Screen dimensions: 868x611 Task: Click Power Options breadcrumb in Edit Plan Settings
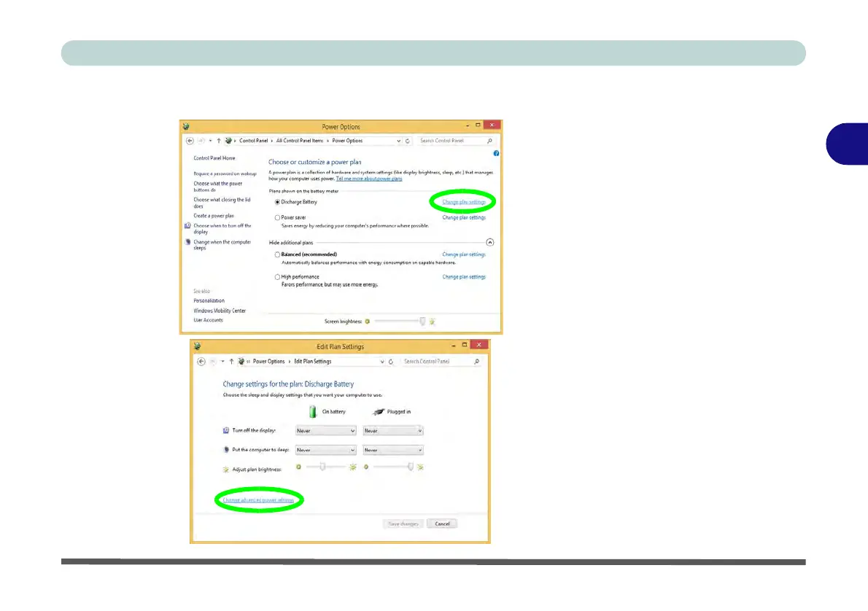point(268,362)
